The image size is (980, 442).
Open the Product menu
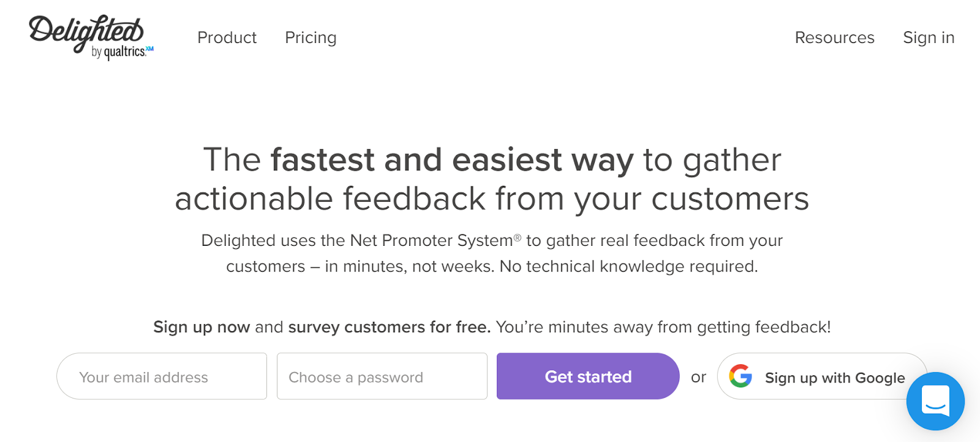pos(227,38)
